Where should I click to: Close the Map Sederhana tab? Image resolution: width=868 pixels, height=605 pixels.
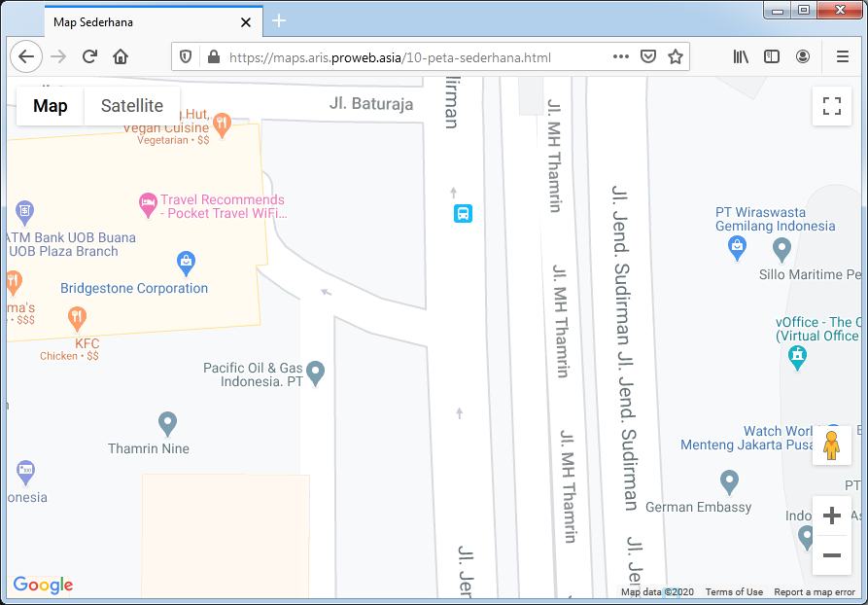(x=246, y=22)
